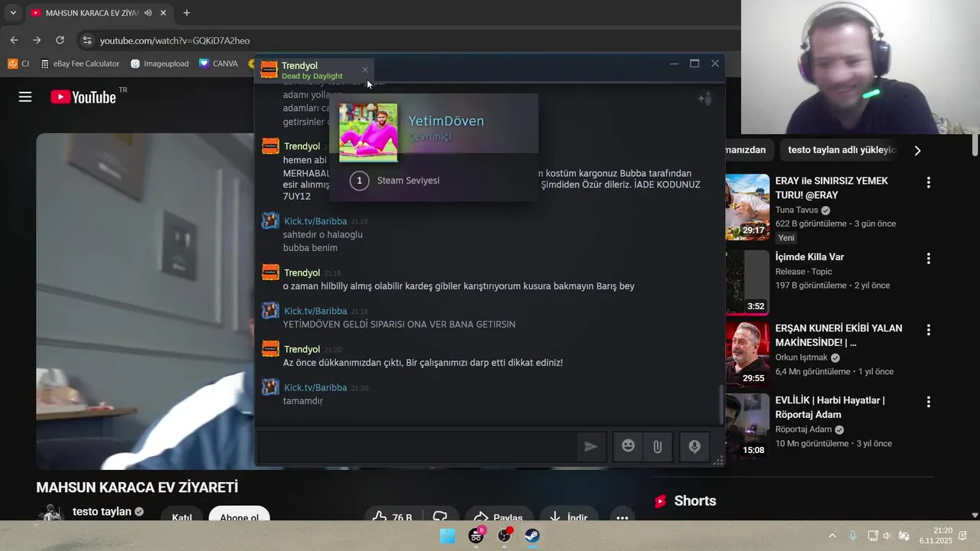Viewport: 980px width, 551px height.
Task: Click the Katıl join button
Action: coord(181,514)
